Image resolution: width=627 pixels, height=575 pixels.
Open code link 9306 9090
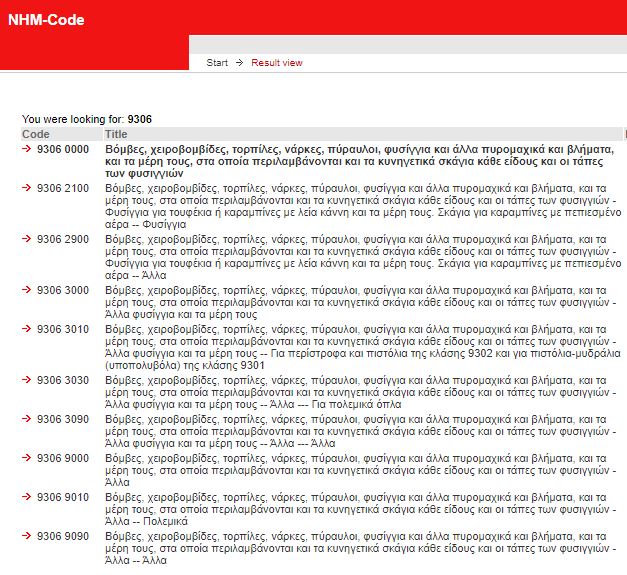[x=62, y=536]
